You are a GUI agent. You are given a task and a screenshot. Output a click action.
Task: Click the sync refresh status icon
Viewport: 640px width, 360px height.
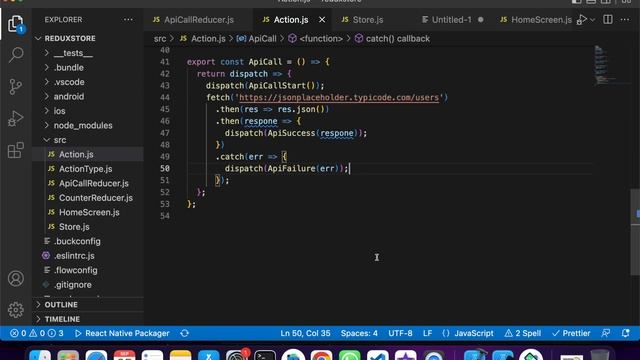[185, 333]
